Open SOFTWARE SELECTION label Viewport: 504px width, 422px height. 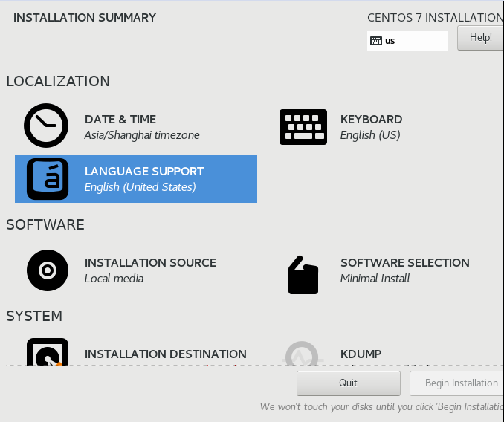405,263
